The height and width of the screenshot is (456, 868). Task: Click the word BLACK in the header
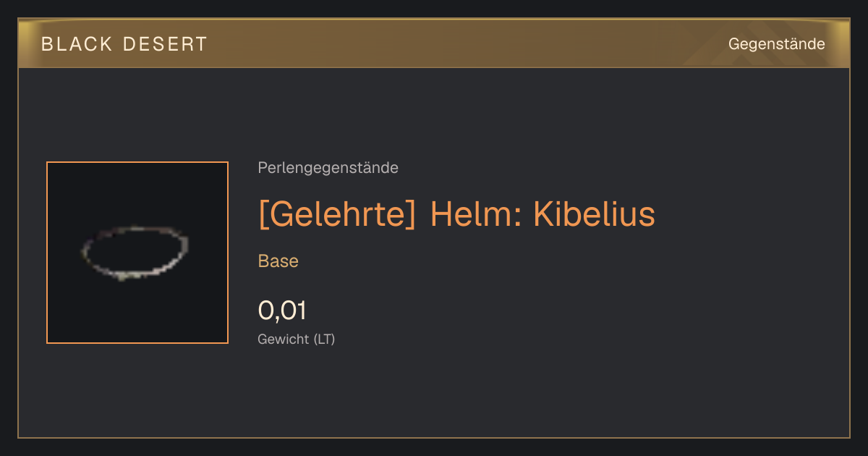click(77, 44)
